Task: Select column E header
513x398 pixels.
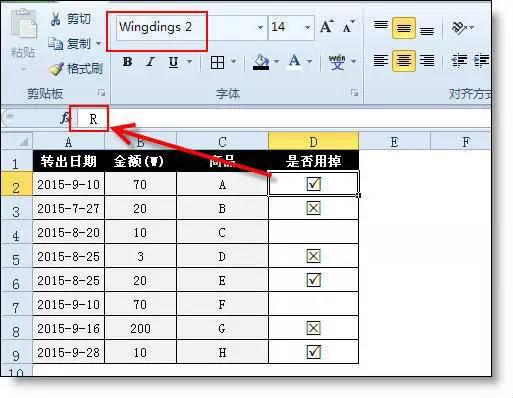Action: (394, 142)
